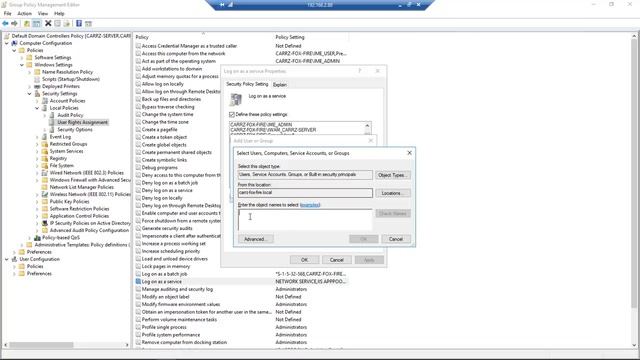Viewport: 640px width, 360px height.
Task: Click the Object Types button
Action: [x=393, y=175]
